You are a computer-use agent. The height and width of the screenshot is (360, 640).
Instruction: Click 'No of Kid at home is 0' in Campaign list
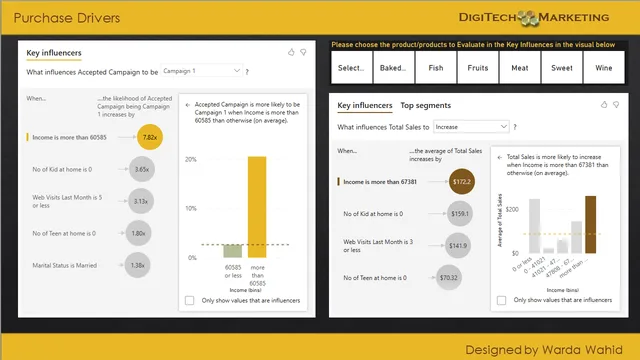tap(62, 169)
